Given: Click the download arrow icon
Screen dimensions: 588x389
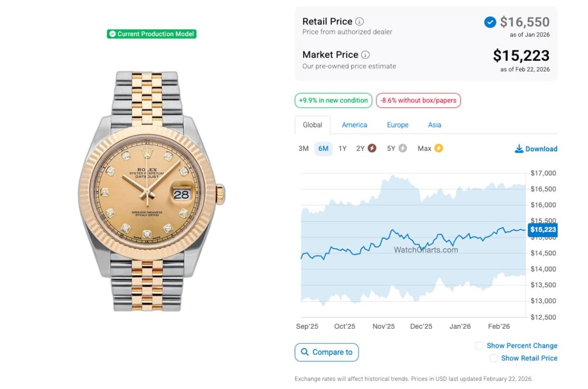Looking at the screenshot, I should [519, 149].
